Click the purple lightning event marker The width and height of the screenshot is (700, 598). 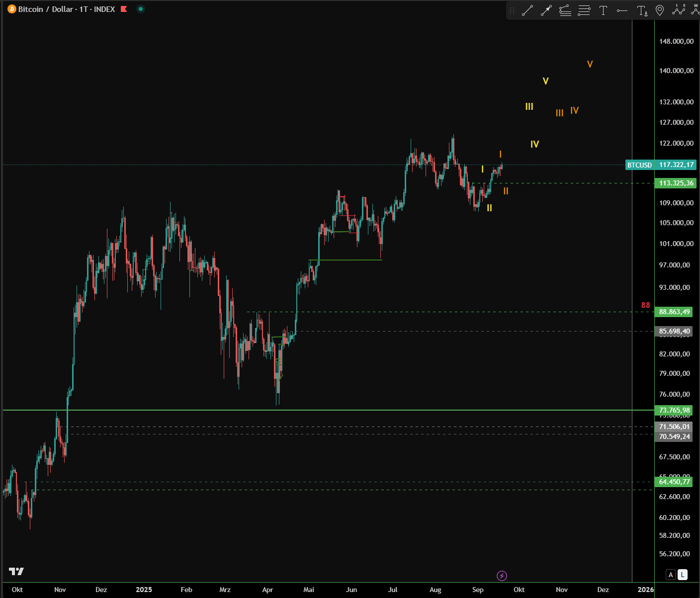(502, 576)
